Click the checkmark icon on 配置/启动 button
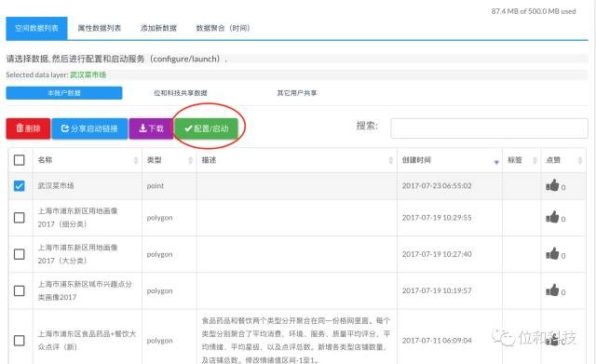The image size is (596, 364). pos(188,128)
